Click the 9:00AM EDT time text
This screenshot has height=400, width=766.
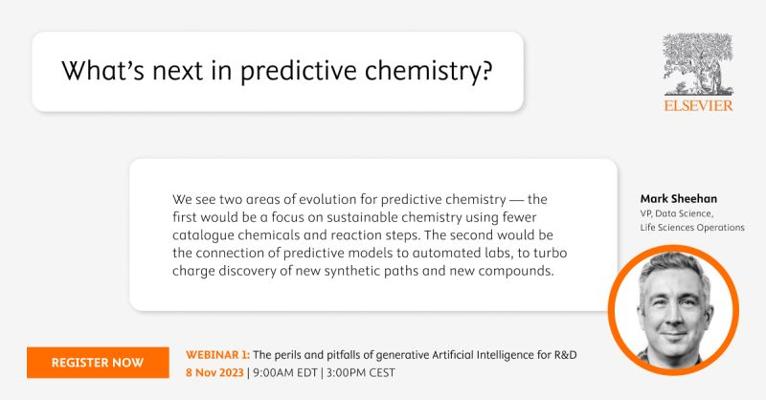285,373
